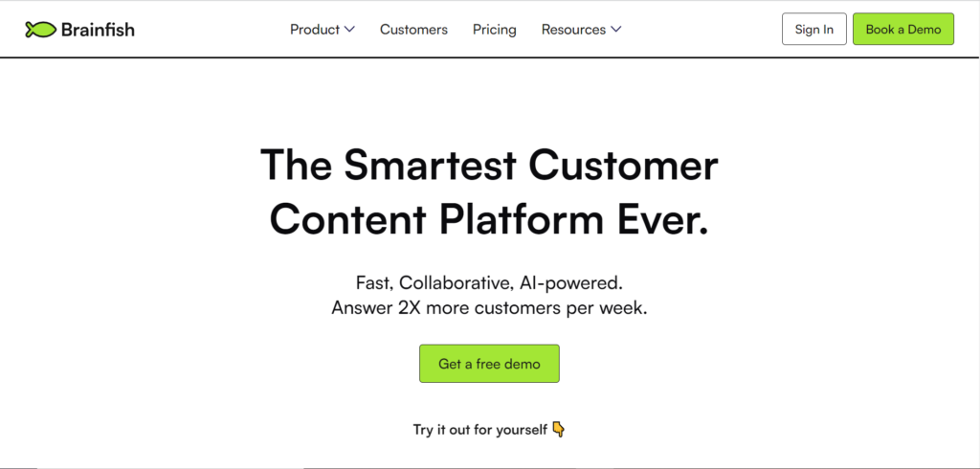Click the Book a Demo button
Viewport: 980px width, 469px height.
903,29
